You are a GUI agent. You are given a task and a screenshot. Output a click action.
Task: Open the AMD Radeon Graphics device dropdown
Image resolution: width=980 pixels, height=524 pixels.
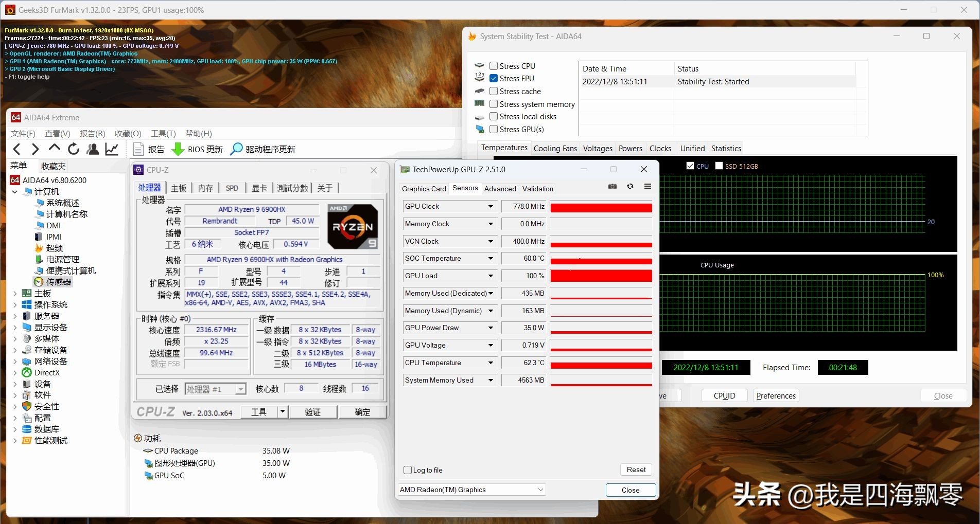click(540, 490)
